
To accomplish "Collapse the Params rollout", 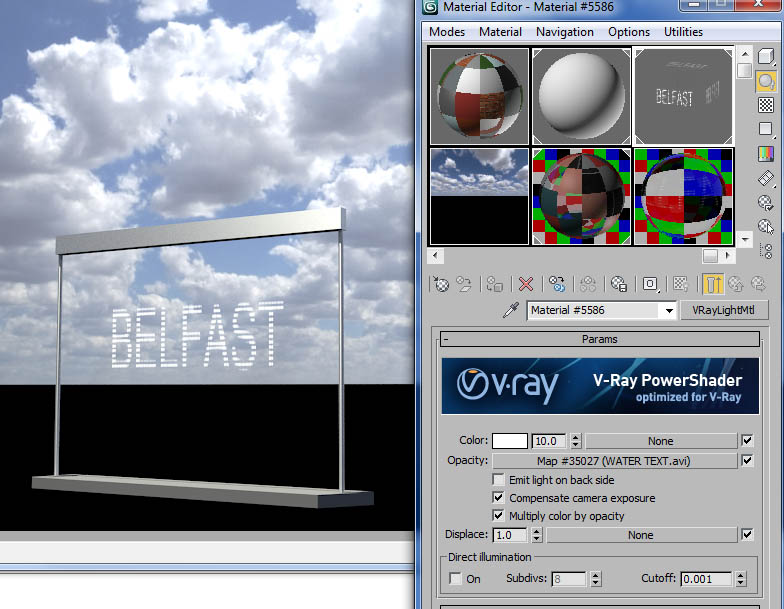I will pyautogui.click(x=600, y=339).
